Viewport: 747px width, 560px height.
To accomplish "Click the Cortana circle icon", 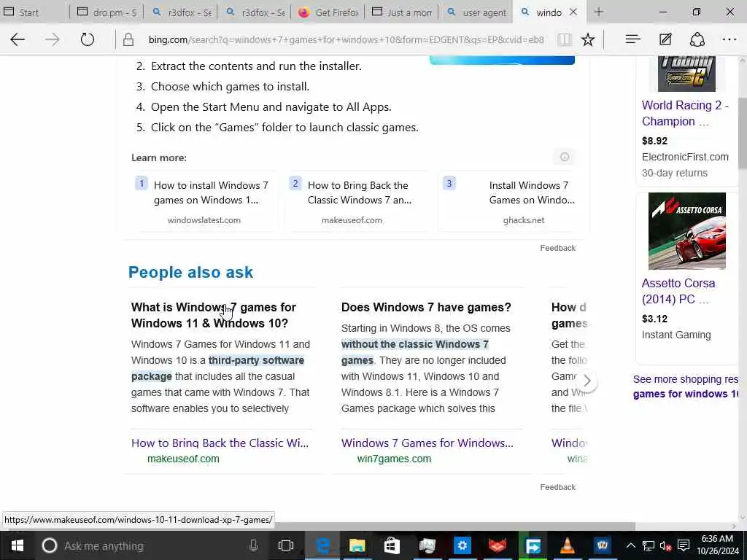I will (49, 545).
